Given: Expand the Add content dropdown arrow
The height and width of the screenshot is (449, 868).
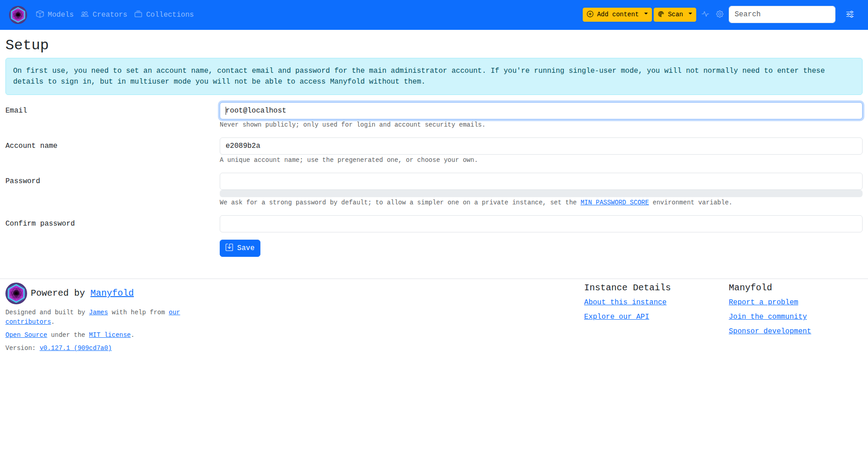Looking at the screenshot, I should point(646,14).
